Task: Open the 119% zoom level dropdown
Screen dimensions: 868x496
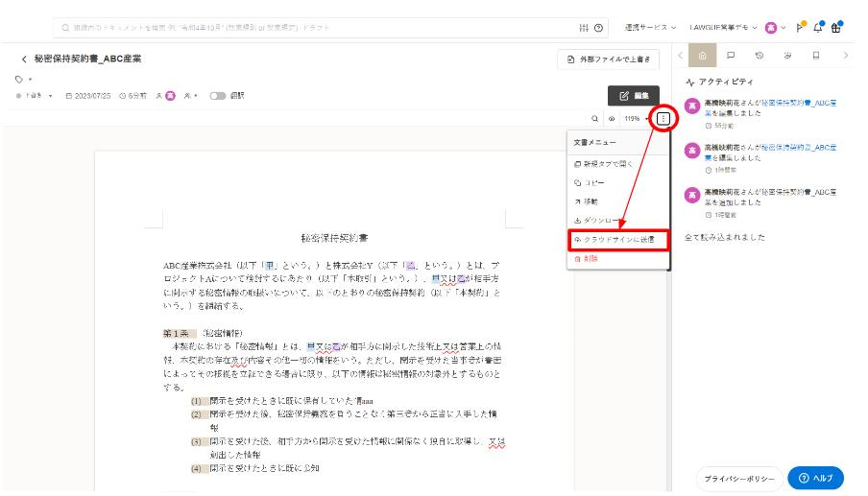Action: [x=636, y=119]
